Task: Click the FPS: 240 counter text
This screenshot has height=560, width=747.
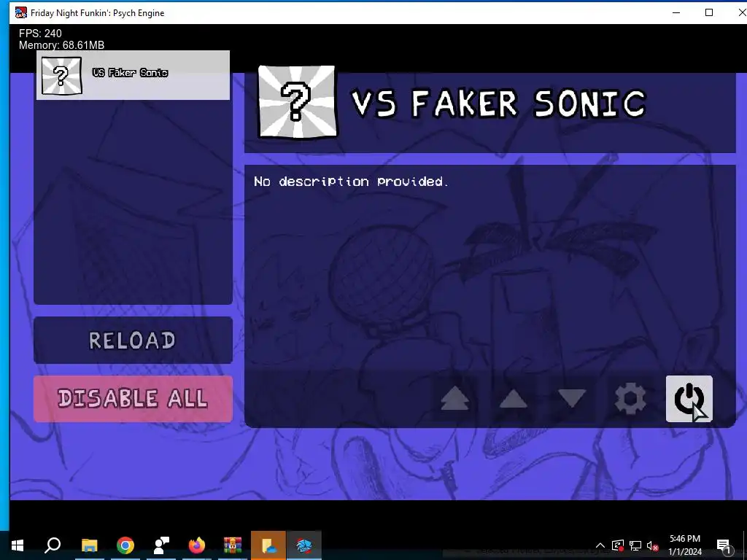Action: 41,34
